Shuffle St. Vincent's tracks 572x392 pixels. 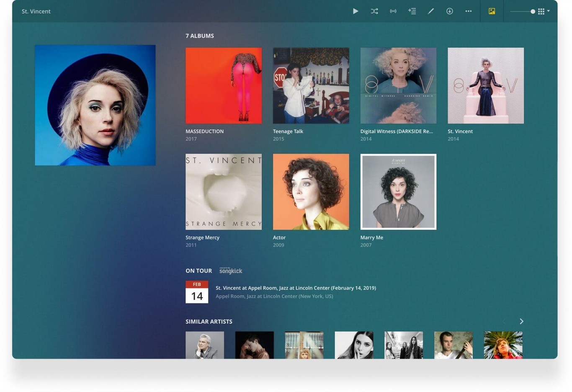click(374, 11)
